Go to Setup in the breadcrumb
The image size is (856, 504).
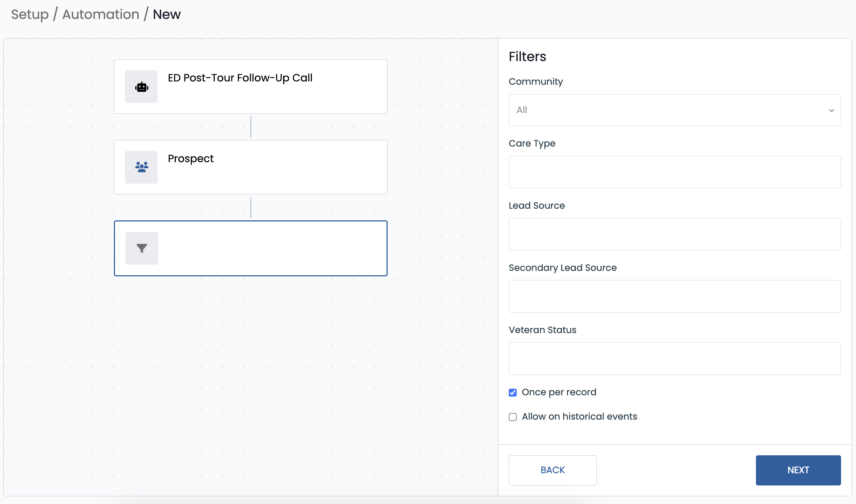pos(30,14)
